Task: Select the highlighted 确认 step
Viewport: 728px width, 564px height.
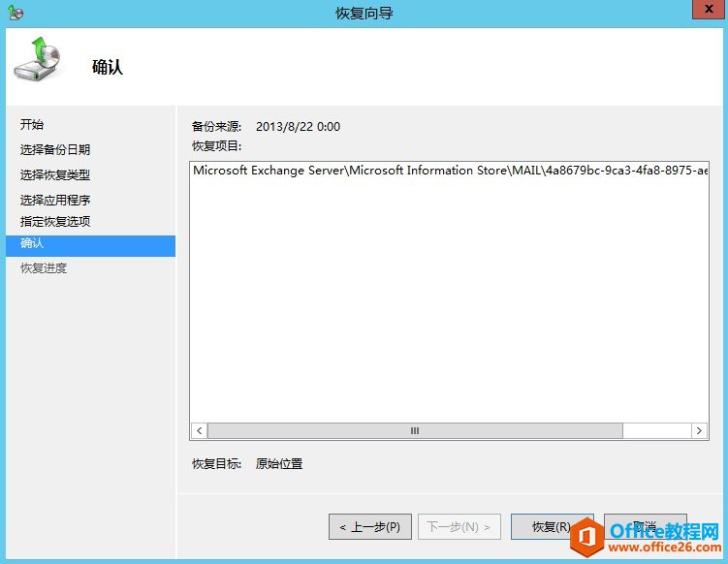Action: click(x=90, y=245)
